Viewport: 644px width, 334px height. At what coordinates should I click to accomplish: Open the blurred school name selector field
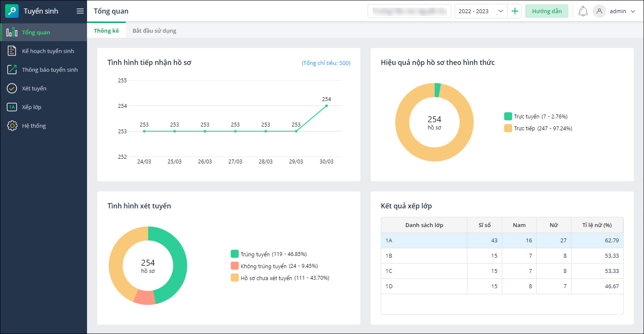coord(409,11)
